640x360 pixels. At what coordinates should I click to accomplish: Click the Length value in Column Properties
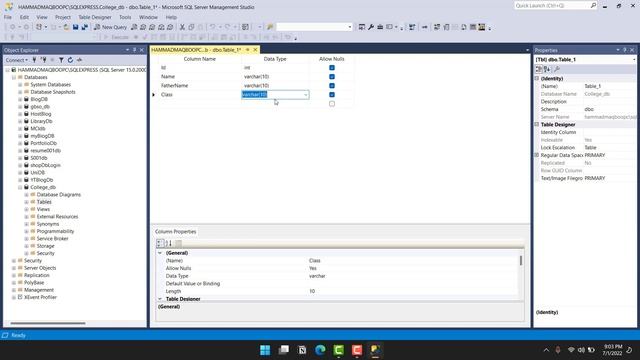(x=412, y=291)
